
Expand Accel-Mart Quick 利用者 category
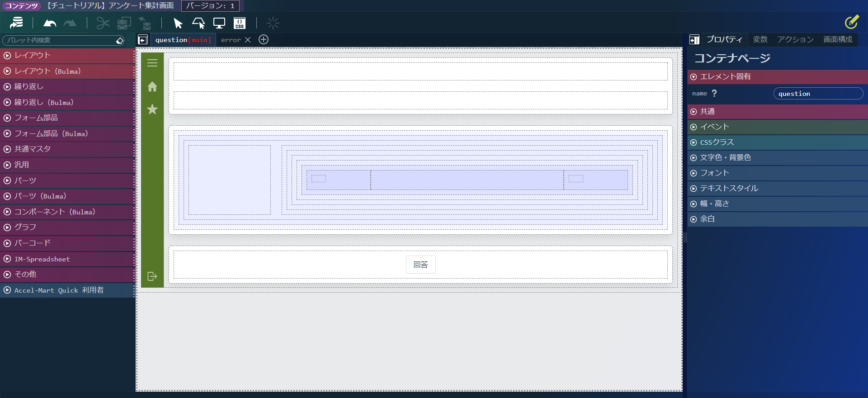pyautogui.click(x=67, y=290)
